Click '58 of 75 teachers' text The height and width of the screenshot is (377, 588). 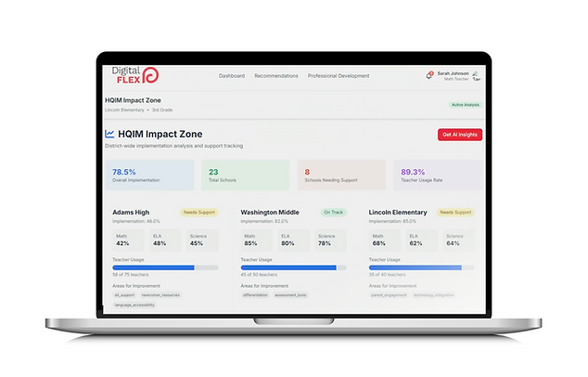(x=131, y=275)
